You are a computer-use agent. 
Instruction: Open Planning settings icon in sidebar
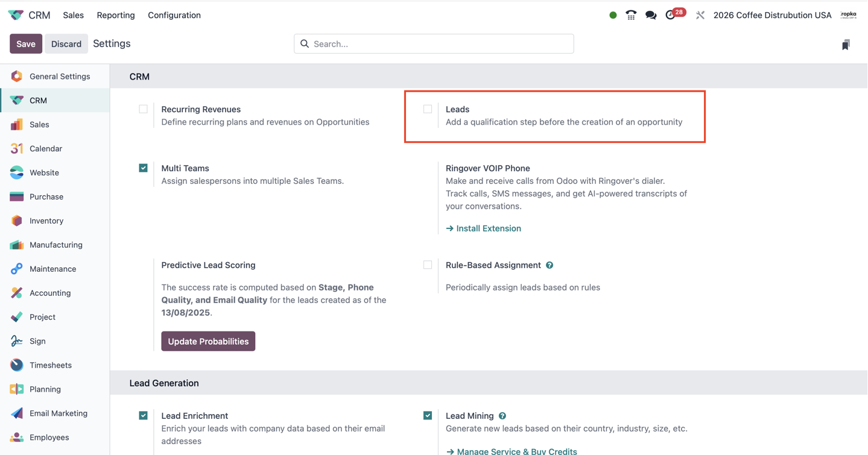[x=17, y=390]
